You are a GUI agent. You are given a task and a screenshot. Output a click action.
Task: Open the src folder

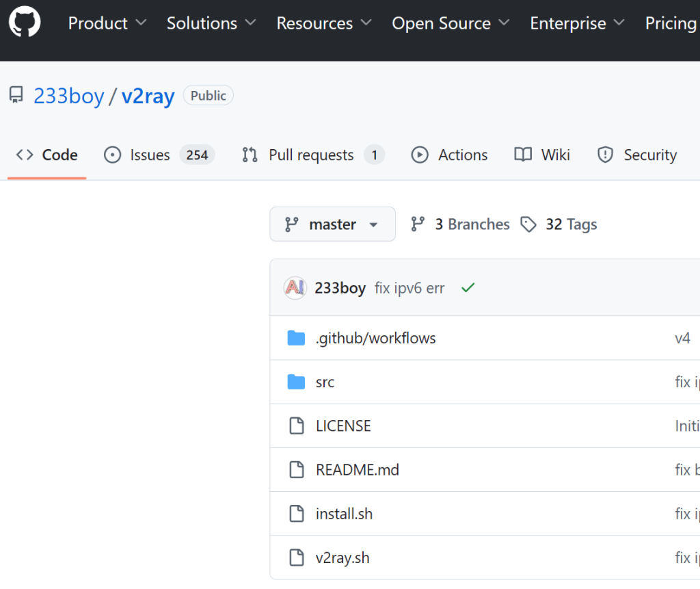tap(325, 382)
